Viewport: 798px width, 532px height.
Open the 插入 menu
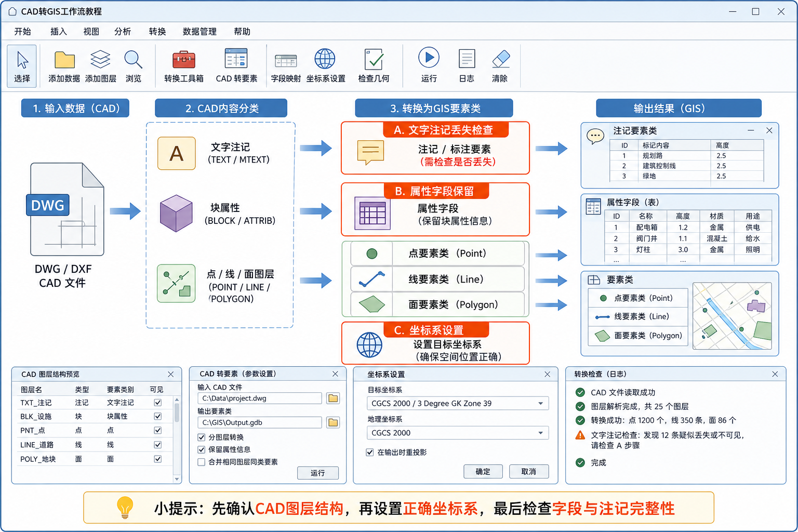58,32
